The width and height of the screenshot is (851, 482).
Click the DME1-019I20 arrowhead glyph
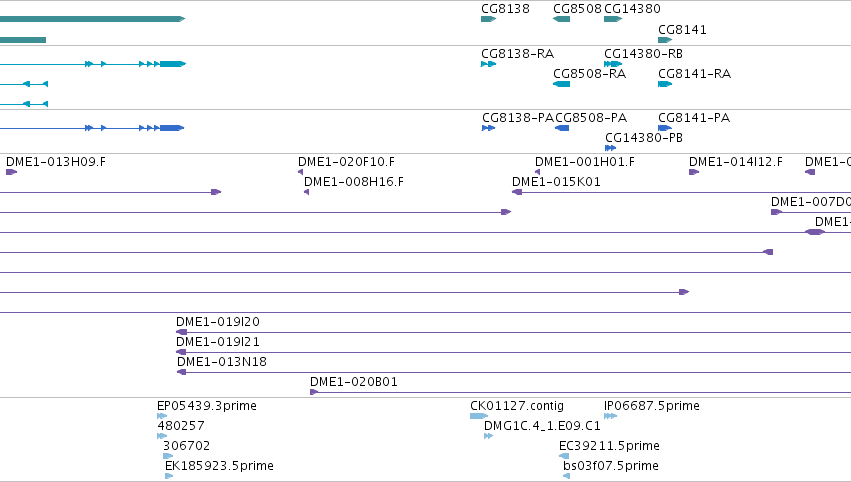(x=181, y=332)
